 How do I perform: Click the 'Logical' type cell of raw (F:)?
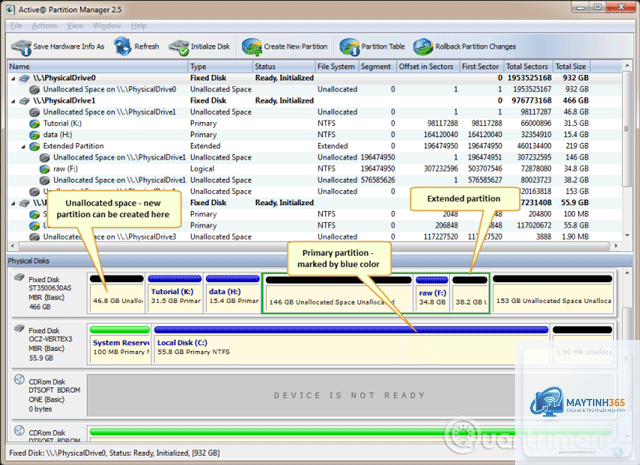(202, 169)
